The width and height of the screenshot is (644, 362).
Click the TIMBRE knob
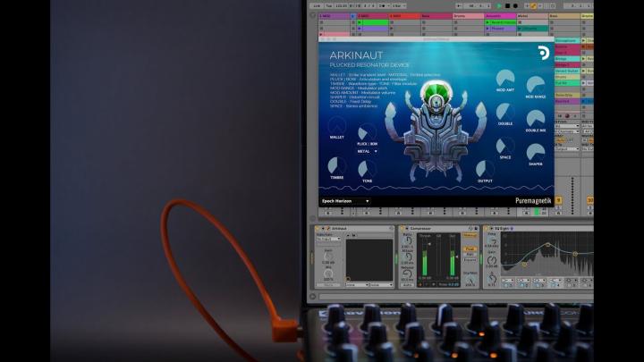point(337,166)
